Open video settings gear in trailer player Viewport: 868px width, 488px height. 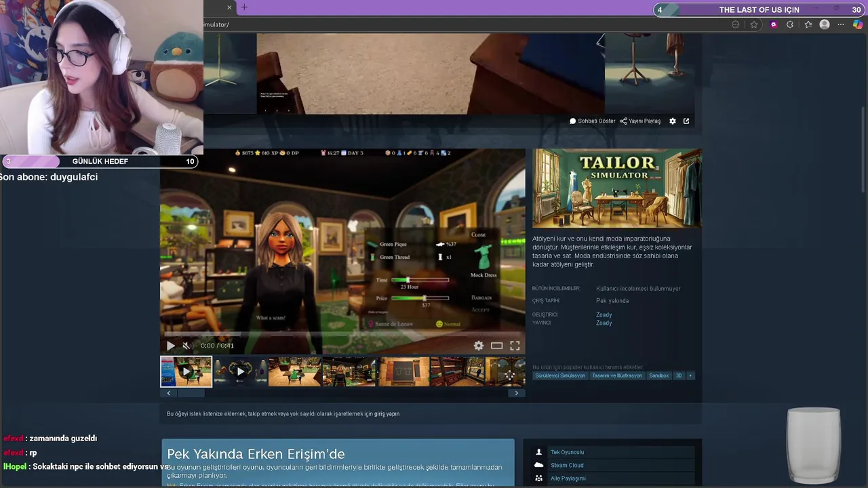[479, 346]
